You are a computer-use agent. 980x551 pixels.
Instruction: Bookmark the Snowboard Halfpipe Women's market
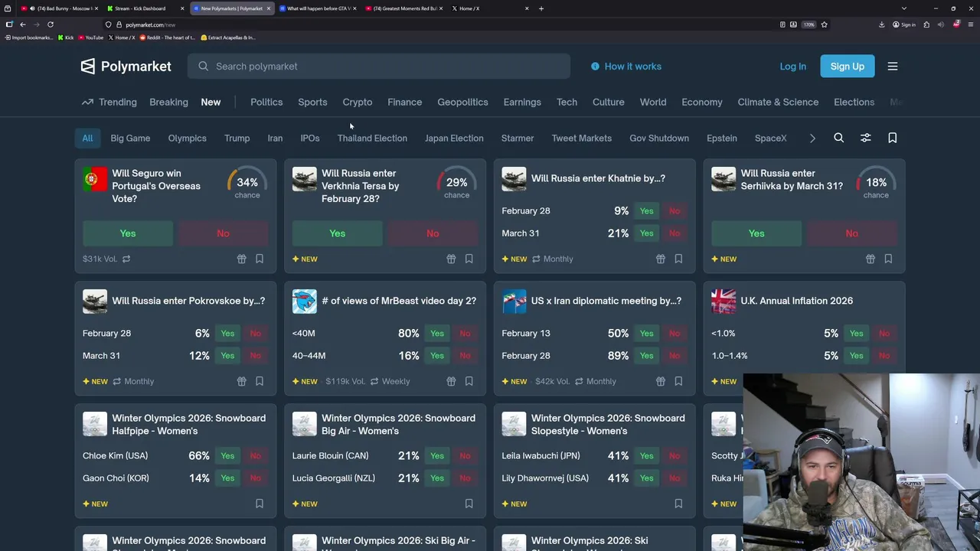tap(260, 504)
